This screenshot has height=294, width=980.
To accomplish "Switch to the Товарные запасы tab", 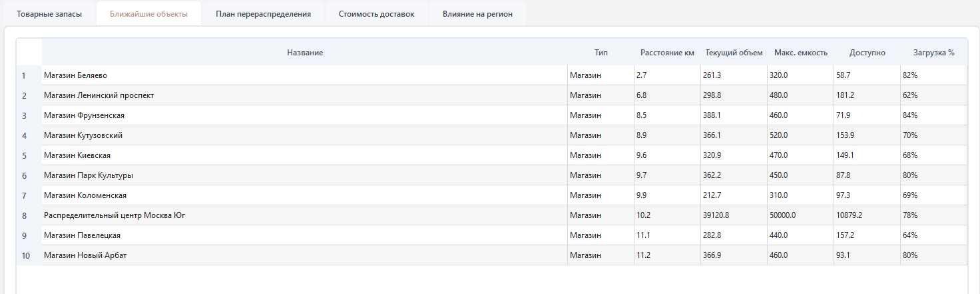I will 49,14.
